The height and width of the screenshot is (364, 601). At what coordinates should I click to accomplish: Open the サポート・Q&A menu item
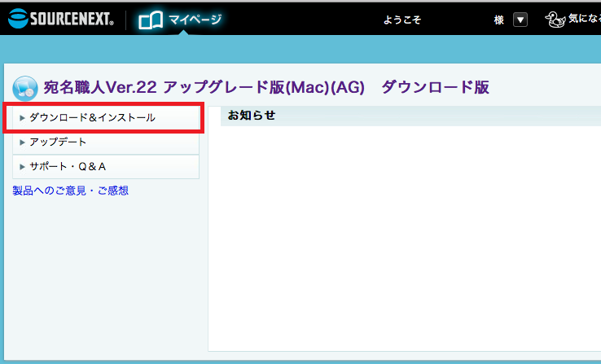coord(106,167)
